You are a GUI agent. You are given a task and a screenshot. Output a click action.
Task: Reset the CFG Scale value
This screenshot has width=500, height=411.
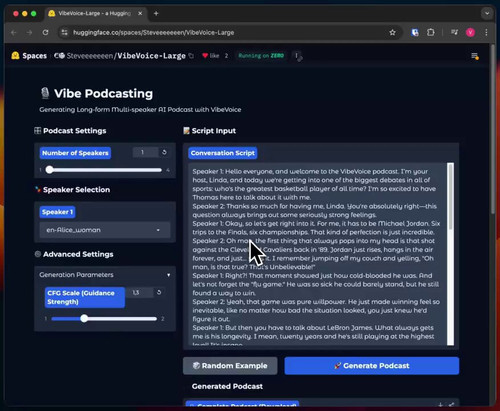click(x=159, y=292)
